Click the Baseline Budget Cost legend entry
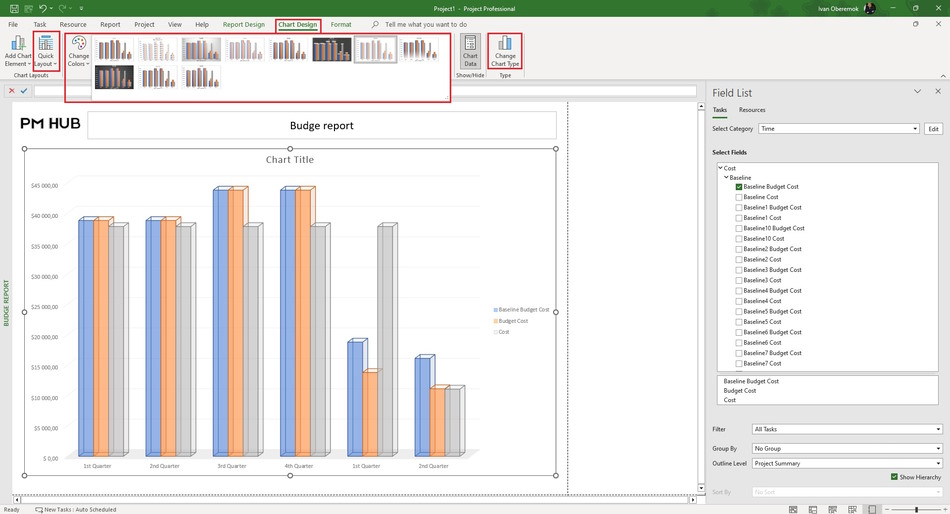 521,310
